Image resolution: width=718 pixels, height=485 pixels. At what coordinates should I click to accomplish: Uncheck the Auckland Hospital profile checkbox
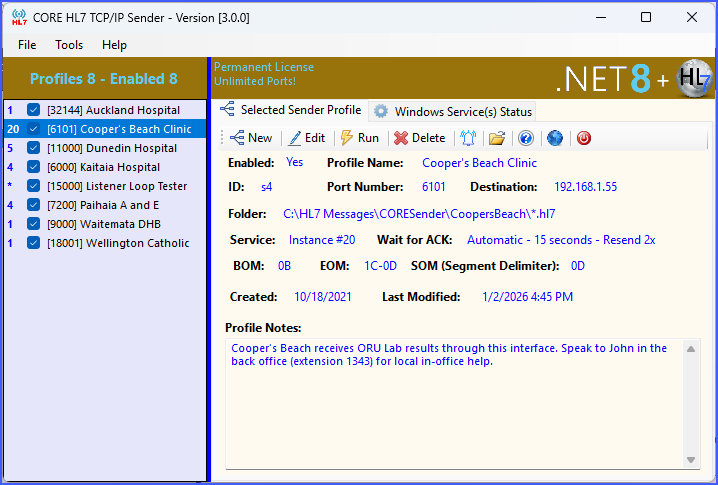point(34,110)
